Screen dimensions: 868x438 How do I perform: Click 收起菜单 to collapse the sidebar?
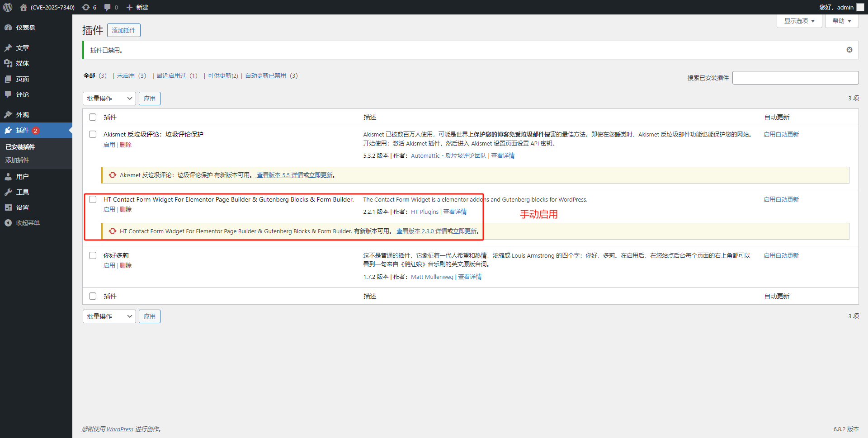26,222
